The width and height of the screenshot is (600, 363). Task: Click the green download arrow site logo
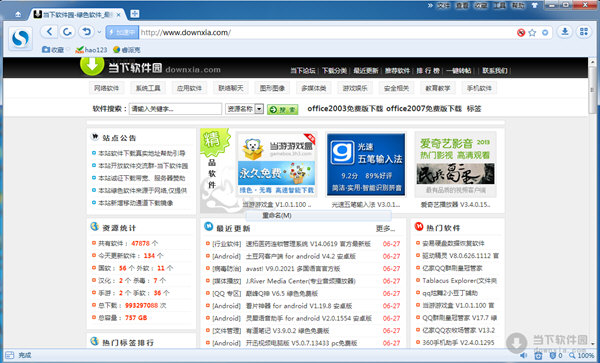point(92,66)
